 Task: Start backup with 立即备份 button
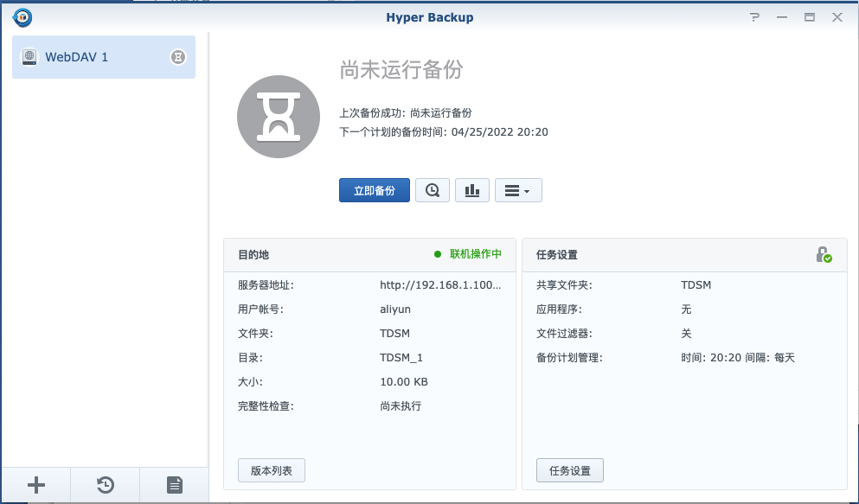(375, 190)
